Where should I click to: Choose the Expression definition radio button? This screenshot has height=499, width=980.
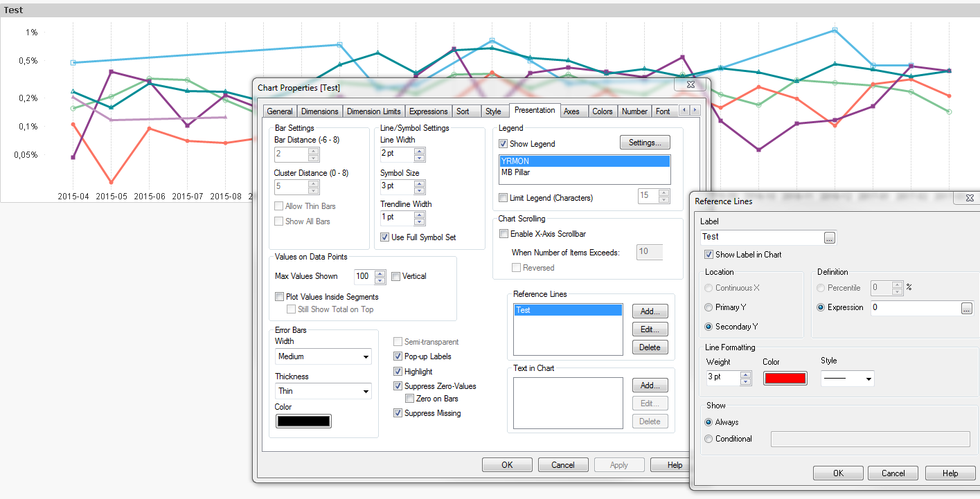point(821,307)
